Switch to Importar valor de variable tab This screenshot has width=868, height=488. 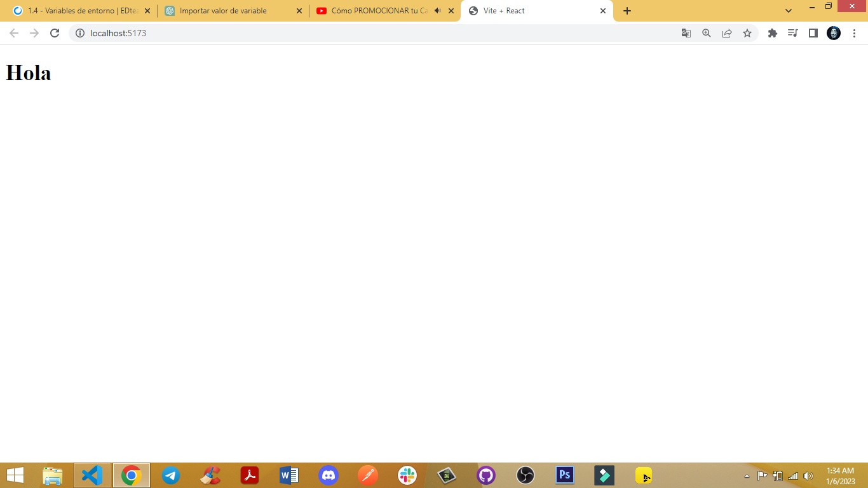coord(229,11)
